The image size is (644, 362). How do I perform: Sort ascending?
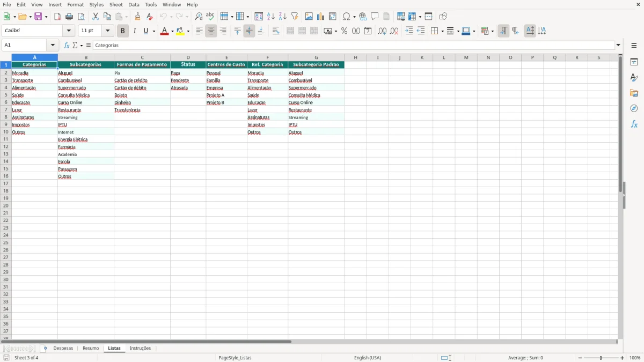pos(270,17)
